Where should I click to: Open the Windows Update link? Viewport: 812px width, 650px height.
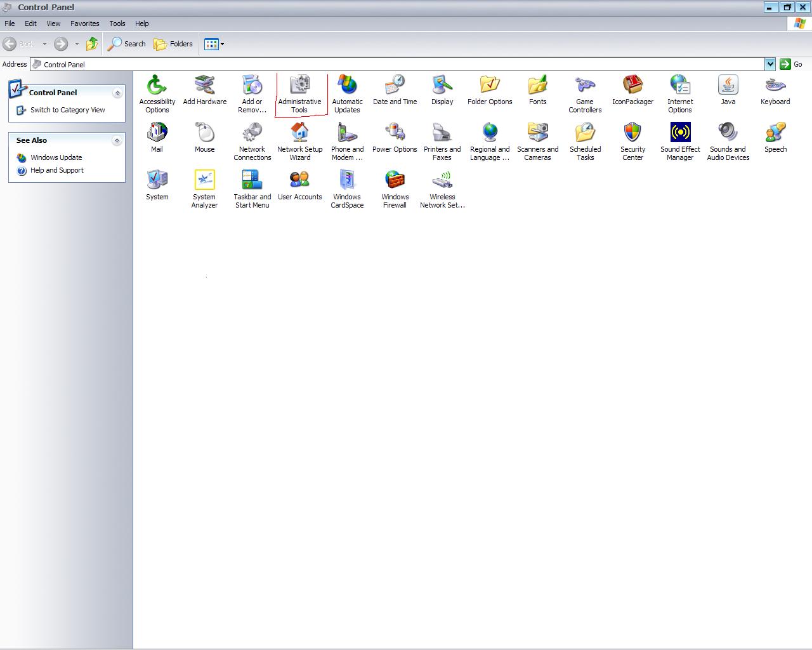pyautogui.click(x=56, y=157)
